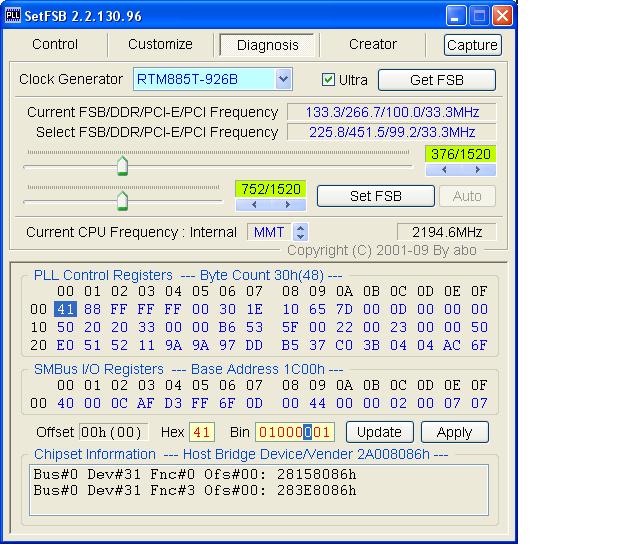Toggle the Ultra checkbox

[x=328, y=79]
